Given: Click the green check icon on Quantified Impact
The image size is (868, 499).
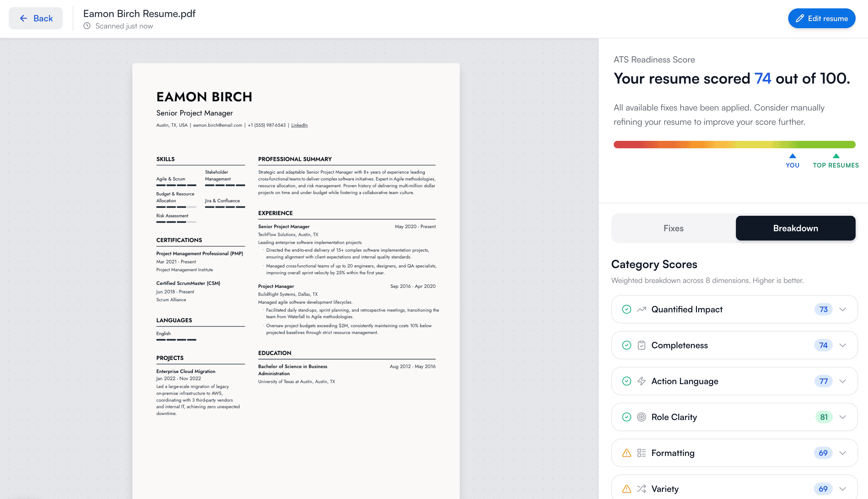Looking at the screenshot, I should point(627,310).
